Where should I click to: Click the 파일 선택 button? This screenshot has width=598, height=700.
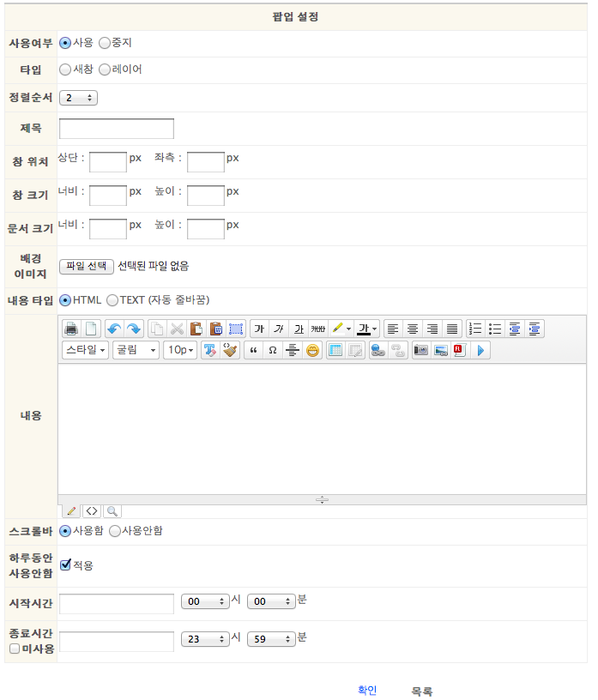pyautogui.click(x=86, y=267)
